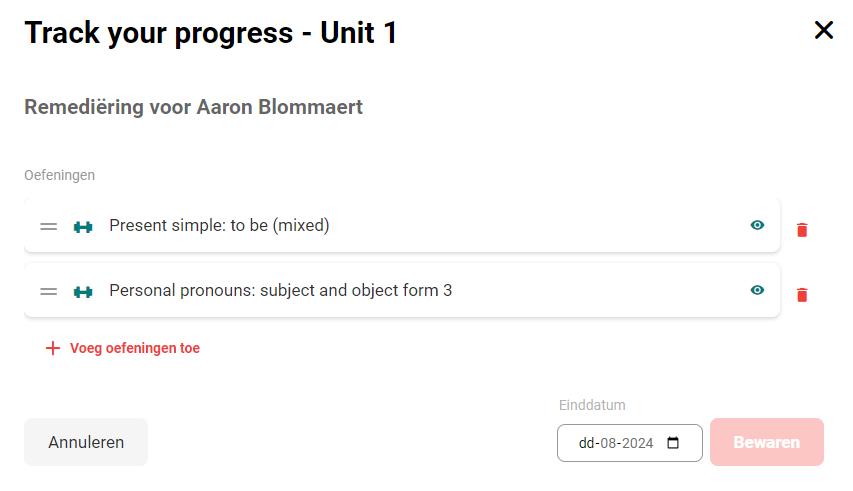Image resolution: width=853 pixels, height=491 pixels.
Task: Close the Track your progress dialog
Action: (x=824, y=30)
